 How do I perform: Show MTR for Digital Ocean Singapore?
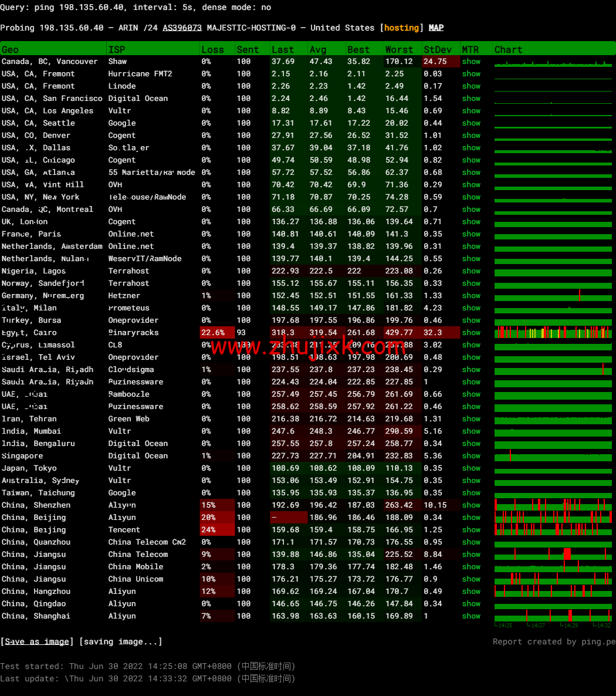pyautogui.click(x=472, y=455)
